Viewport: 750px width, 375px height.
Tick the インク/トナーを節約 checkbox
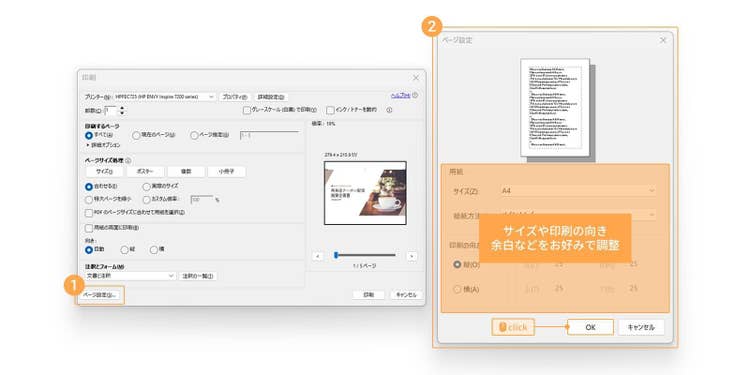click(330, 110)
